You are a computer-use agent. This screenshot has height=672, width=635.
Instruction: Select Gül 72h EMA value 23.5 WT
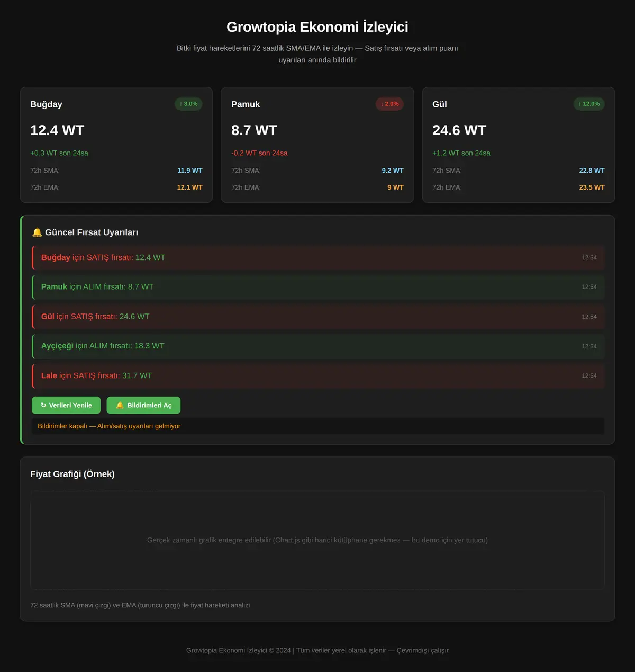pyautogui.click(x=592, y=187)
